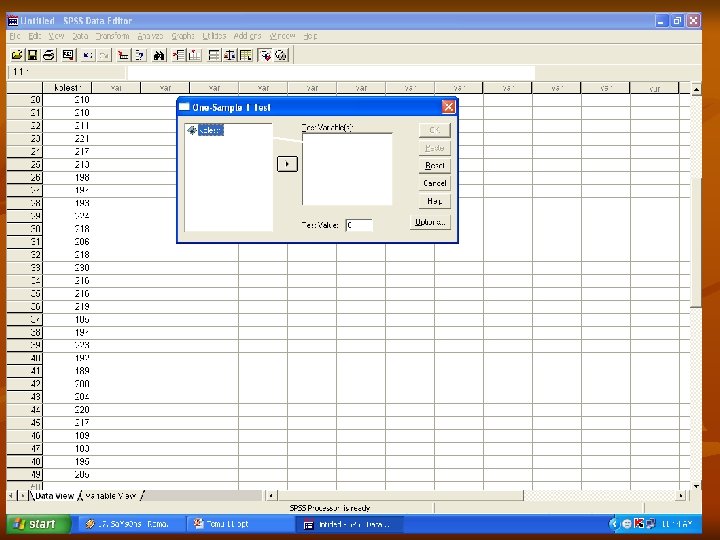Click the kolest column header
The image size is (720, 540).
67,88
